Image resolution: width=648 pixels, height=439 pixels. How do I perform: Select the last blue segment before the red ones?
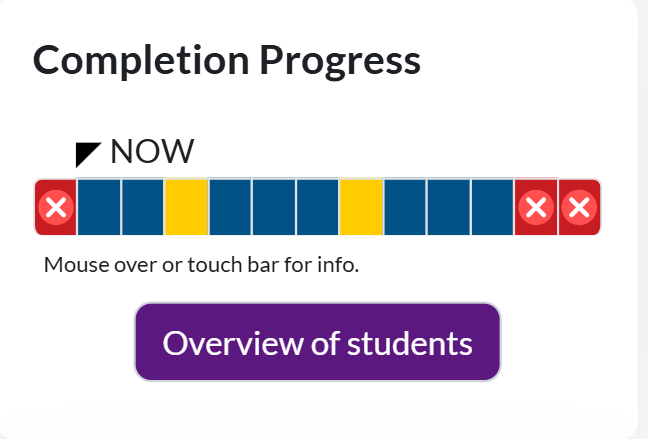(492, 208)
